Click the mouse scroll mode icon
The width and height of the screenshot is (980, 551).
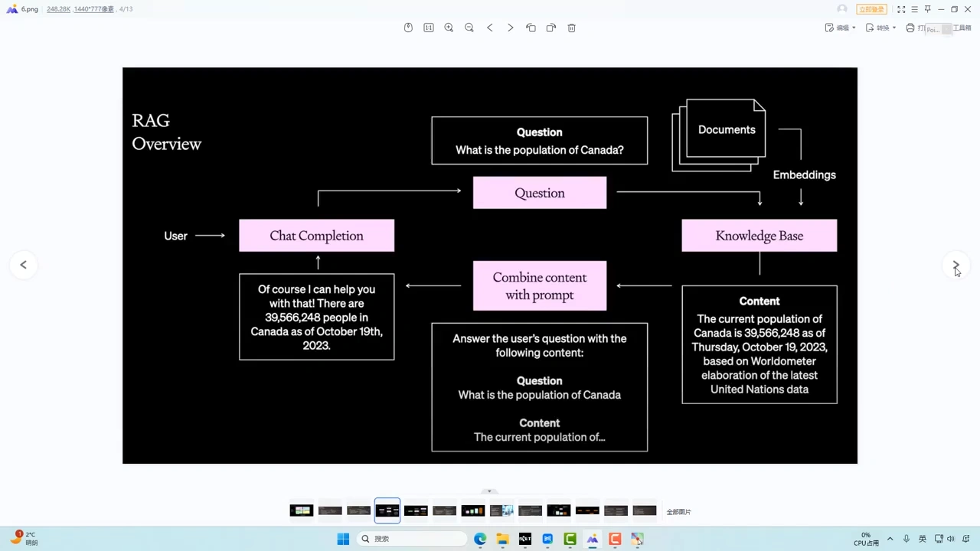point(408,28)
